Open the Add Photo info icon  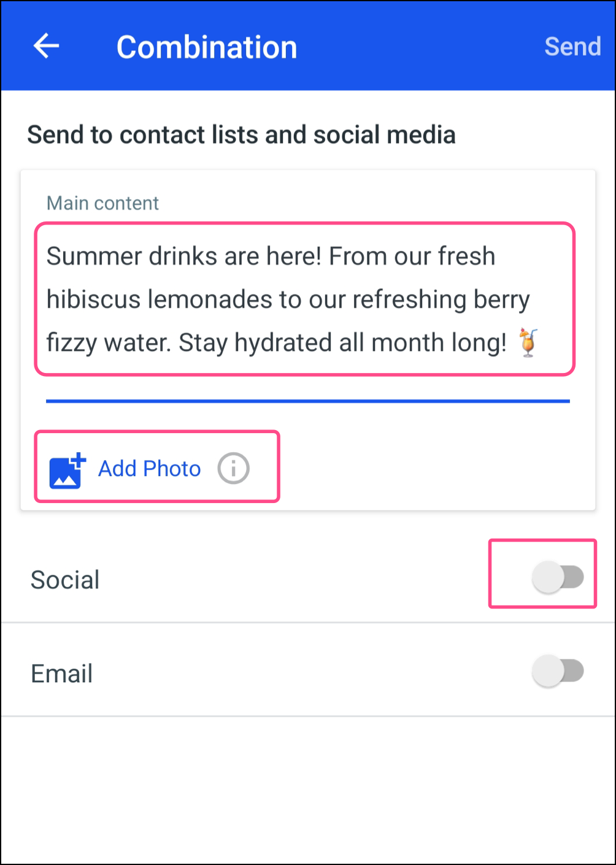click(233, 469)
